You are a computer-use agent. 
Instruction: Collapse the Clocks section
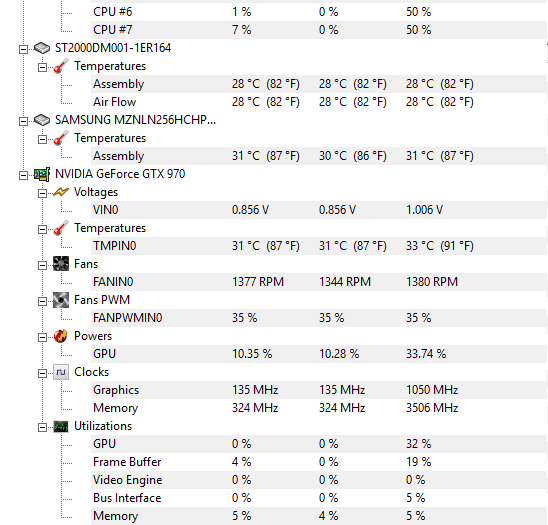(x=42, y=374)
